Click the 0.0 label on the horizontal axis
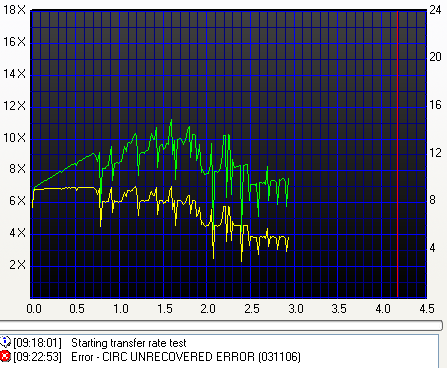The image size is (447, 368). coord(34,309)
